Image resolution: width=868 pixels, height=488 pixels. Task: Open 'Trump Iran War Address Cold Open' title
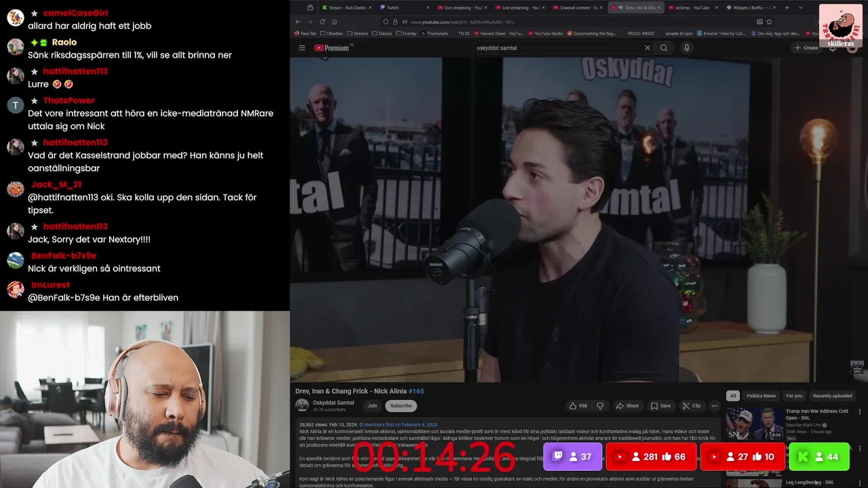[817, 414]
